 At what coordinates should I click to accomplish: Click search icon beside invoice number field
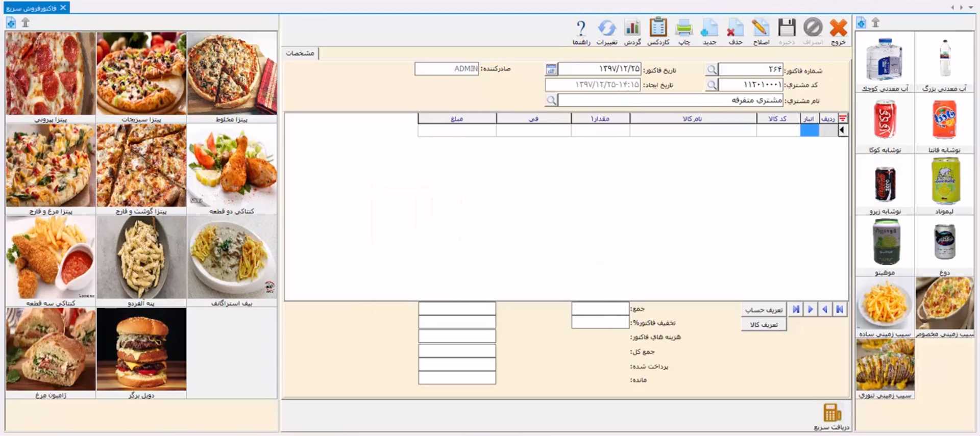(x=712, y=70)
